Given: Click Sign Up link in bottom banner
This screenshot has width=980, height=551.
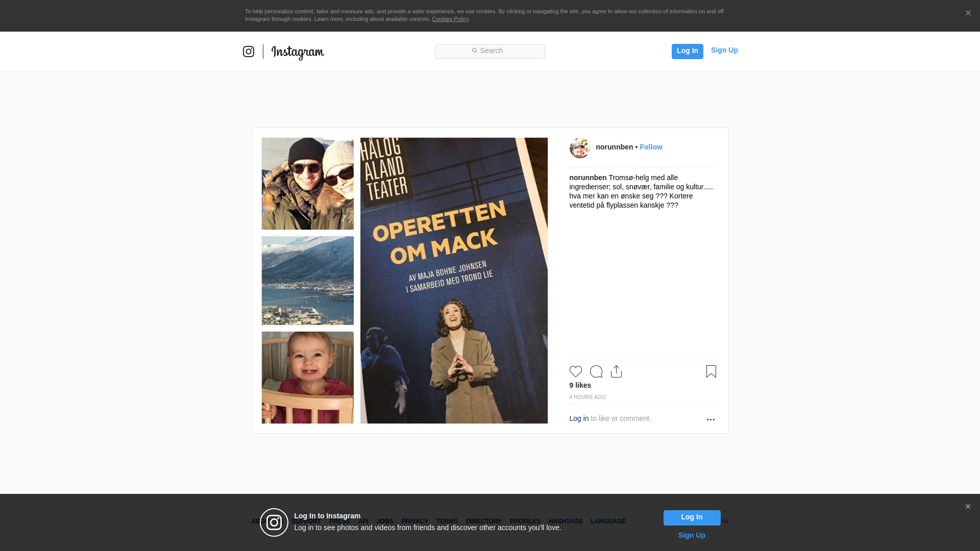Looking at the screenshot, I should pyautogui.click(x=692, y=535).
